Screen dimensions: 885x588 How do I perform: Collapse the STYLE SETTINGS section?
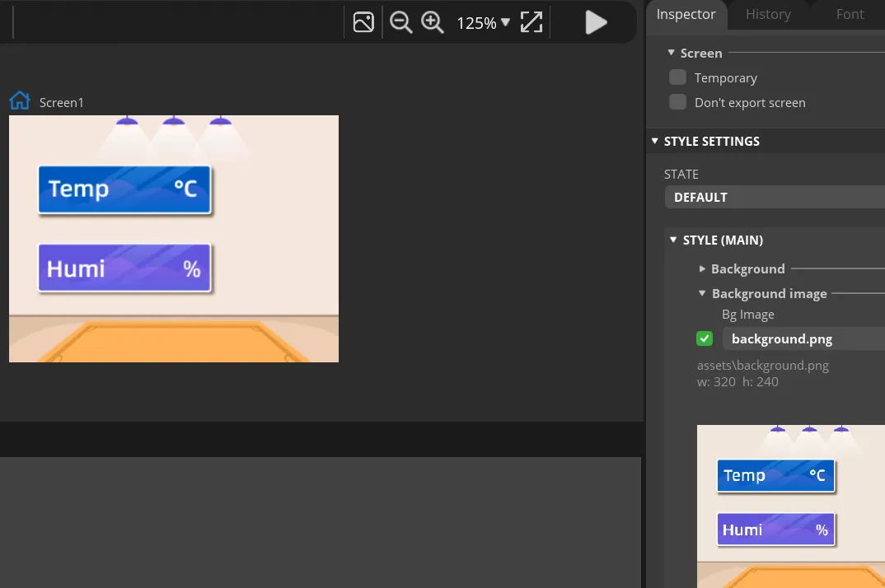655,141
